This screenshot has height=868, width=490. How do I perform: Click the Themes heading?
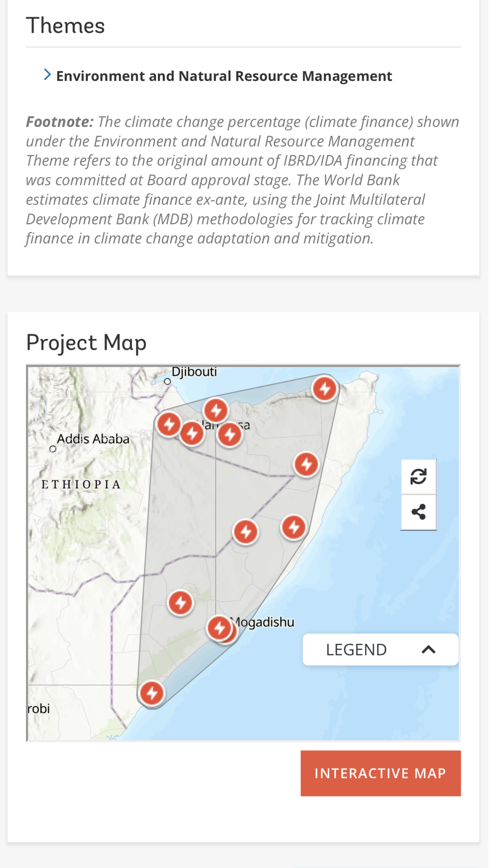coord(66,26)
